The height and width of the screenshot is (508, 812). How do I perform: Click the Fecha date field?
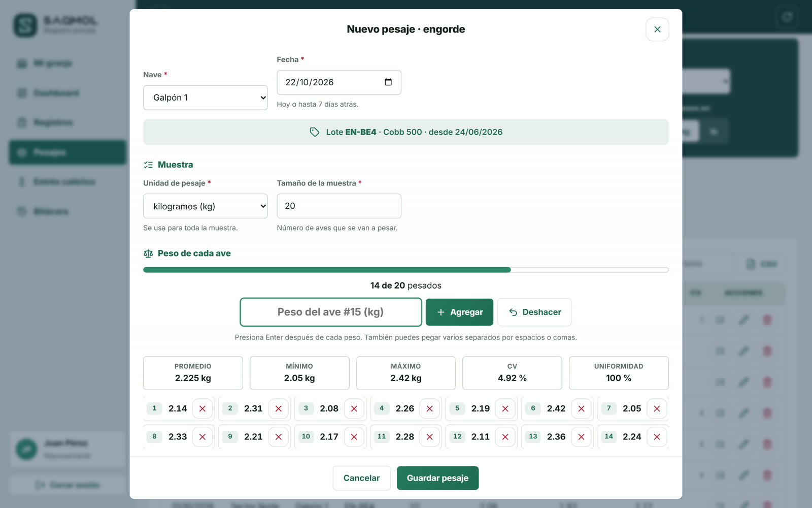pos(339,82)
